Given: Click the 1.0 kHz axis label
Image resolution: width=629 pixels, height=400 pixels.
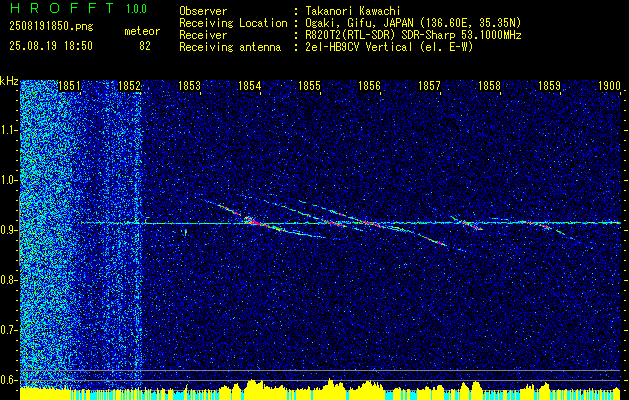Looking at the screenshot, I should point(9,180).
